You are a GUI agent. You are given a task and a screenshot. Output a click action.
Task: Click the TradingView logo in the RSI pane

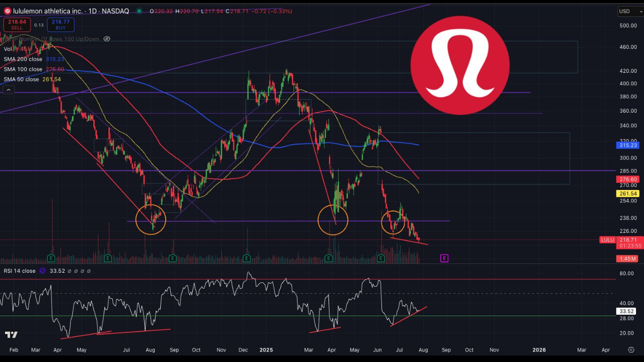(x=11, y=335)
